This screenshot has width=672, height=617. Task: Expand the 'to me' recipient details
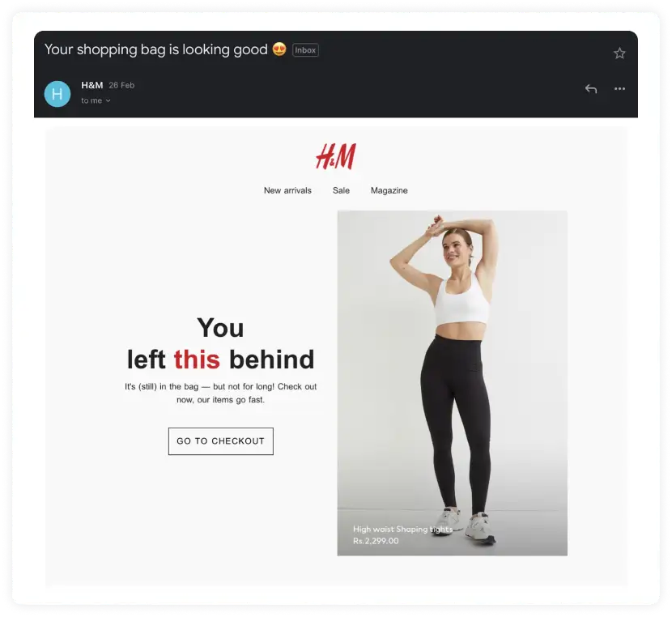(x=96, y=100)
